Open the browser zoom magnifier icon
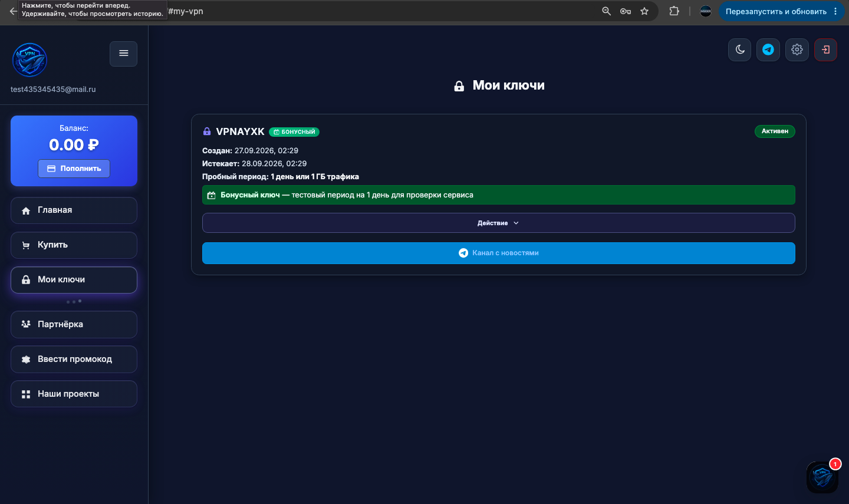The height and width of the screenshot is (504, 849). [606, 11]
